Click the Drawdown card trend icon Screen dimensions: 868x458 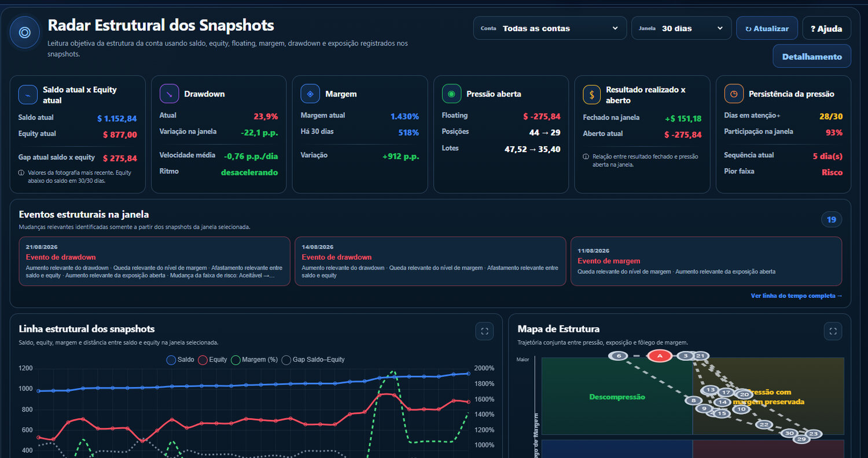point(169,94)
